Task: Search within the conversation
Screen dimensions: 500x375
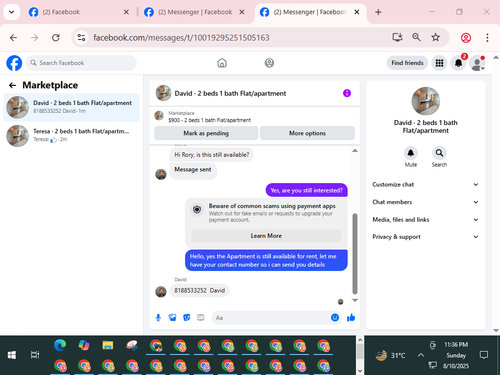Action: [439, 153]
